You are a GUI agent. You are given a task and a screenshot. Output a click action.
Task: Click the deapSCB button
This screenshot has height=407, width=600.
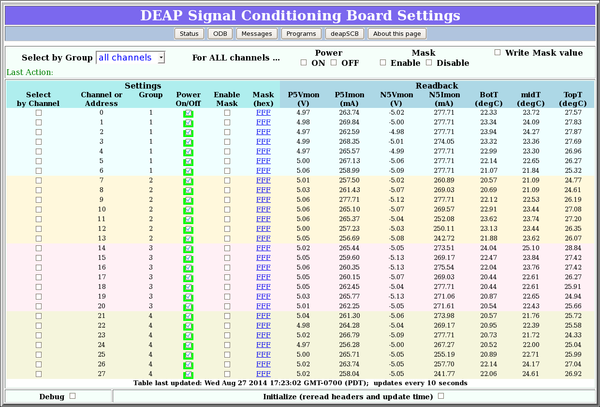[x=344, y=34]
